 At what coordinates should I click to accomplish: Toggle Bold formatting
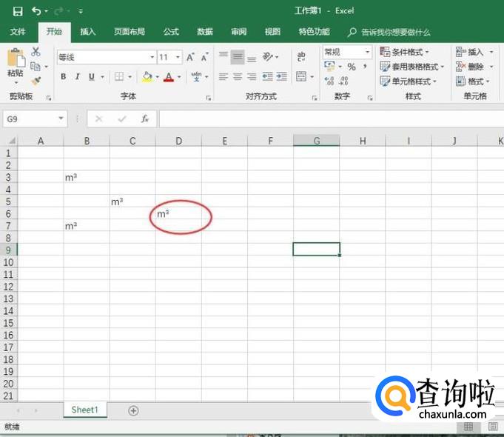coord(64,76)
